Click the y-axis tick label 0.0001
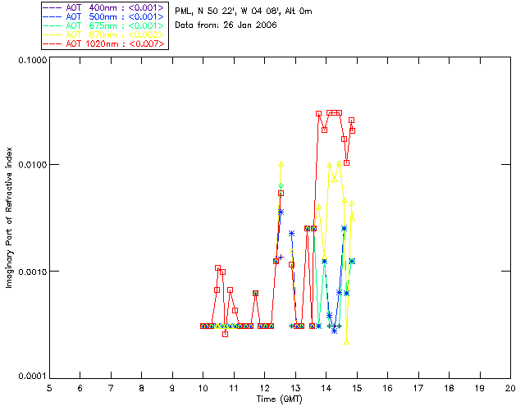 coord(33,377)
